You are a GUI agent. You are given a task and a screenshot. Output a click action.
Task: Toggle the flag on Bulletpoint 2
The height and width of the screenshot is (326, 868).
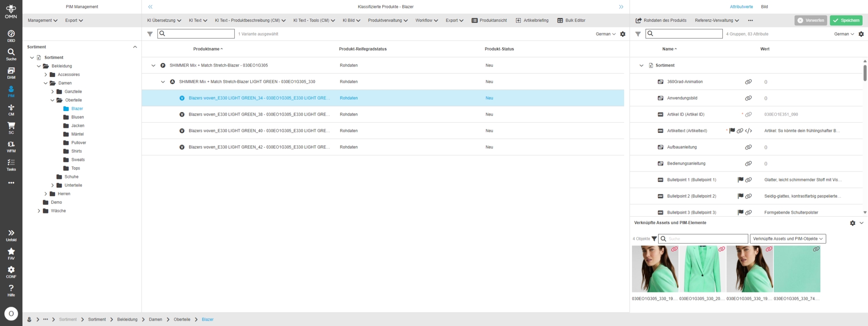740,196
